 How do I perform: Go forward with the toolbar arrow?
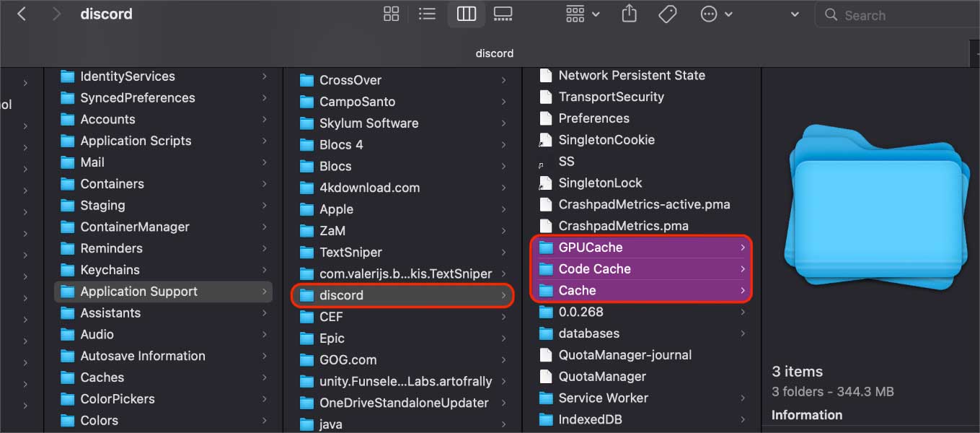point(56,14)
